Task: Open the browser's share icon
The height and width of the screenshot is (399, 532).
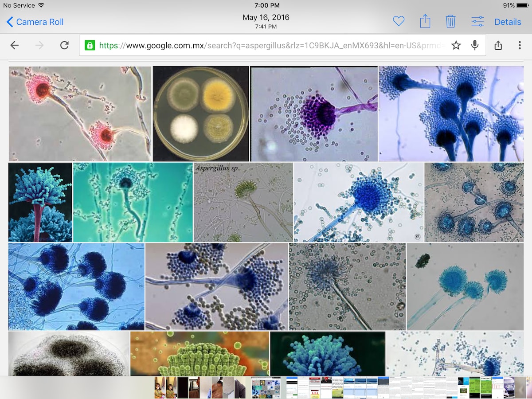Action: tap(498, 45)
